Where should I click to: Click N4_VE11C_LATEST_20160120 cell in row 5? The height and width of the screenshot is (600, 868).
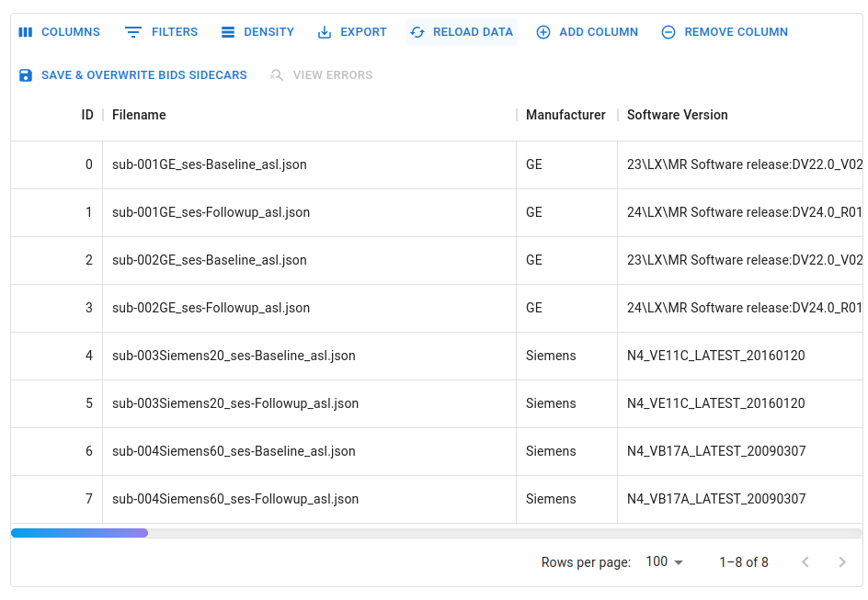[740, 403]
